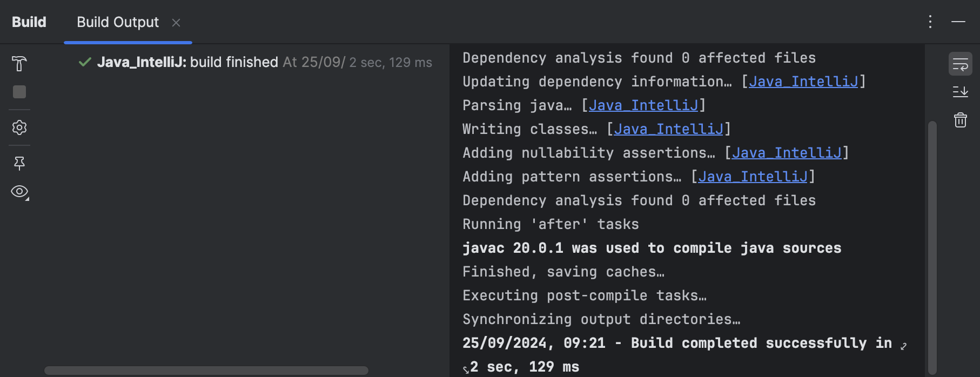Hide the Build tool window
This screenshot has width=980, height=377.
pos(958,22)
